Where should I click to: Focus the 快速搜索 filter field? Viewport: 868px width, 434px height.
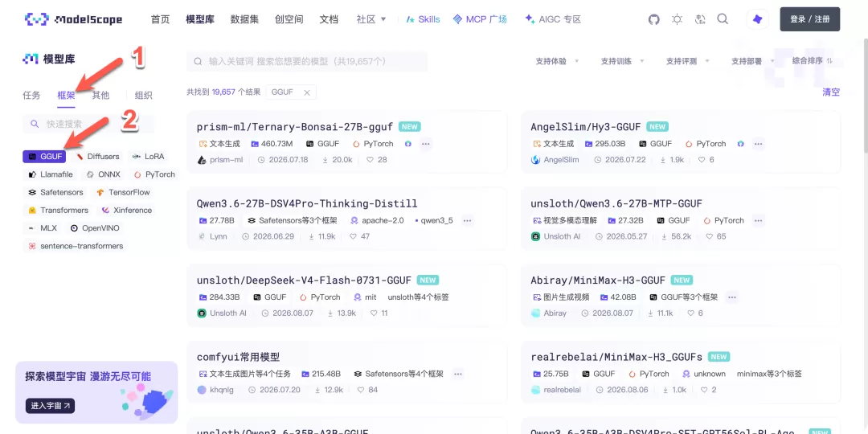coord(88,124)
